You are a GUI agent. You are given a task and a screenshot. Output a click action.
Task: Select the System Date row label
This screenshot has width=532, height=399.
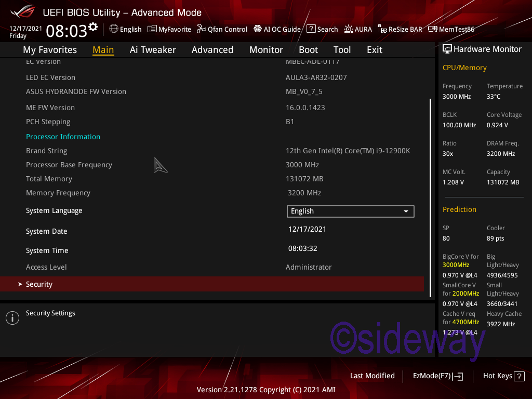pyautogui.click(x=46, y=231)
